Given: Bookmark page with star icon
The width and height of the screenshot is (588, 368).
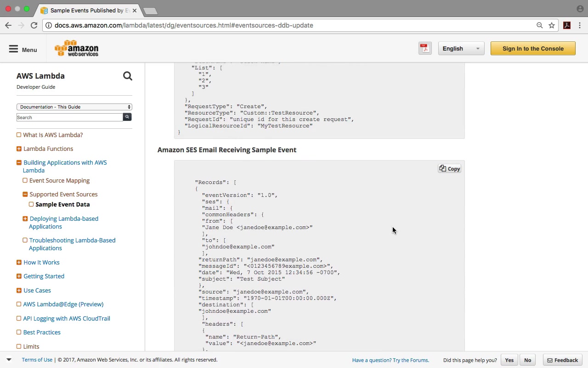Looking at the screenshot, I should click(x=552, y=25).
